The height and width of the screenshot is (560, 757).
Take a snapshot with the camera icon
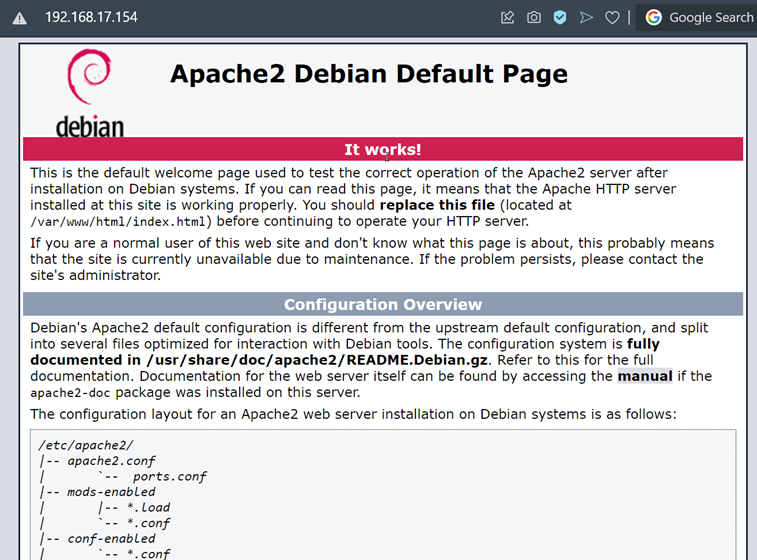tap(534, 17)
